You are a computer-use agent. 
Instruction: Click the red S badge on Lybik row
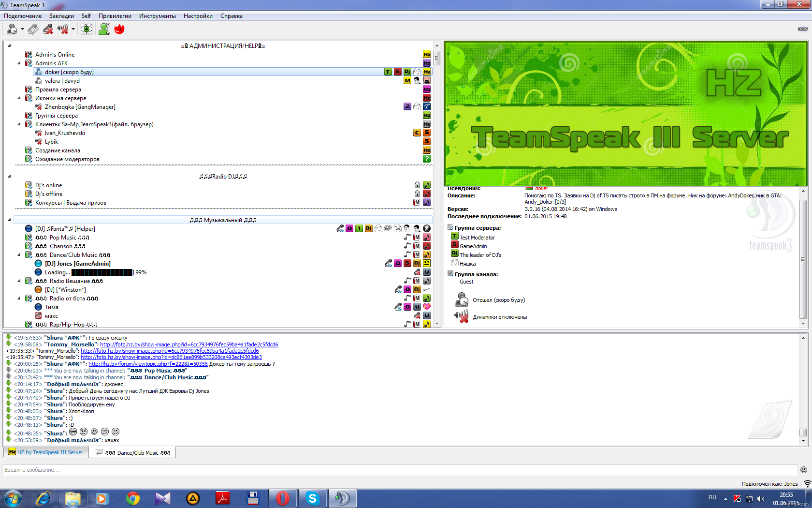tap(427, 142)
